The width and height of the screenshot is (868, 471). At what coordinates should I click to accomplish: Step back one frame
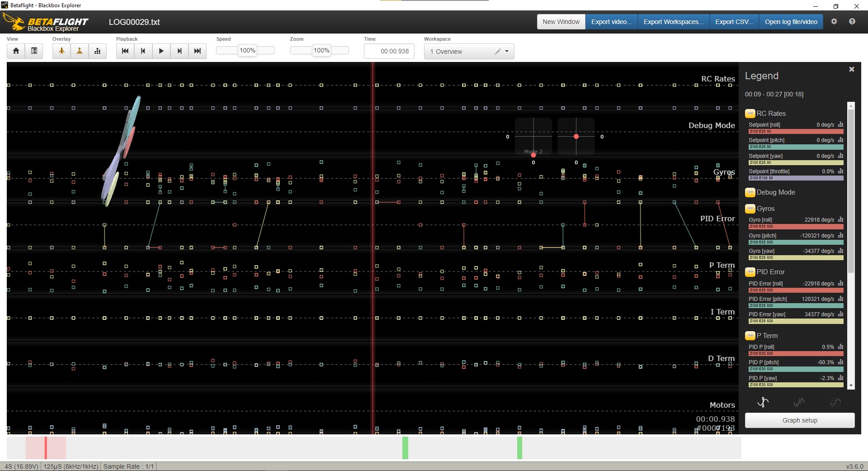143,51
